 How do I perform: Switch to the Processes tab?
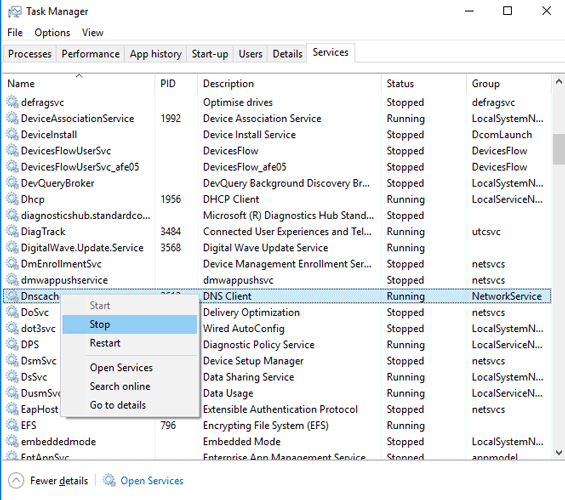coord(30,54)
